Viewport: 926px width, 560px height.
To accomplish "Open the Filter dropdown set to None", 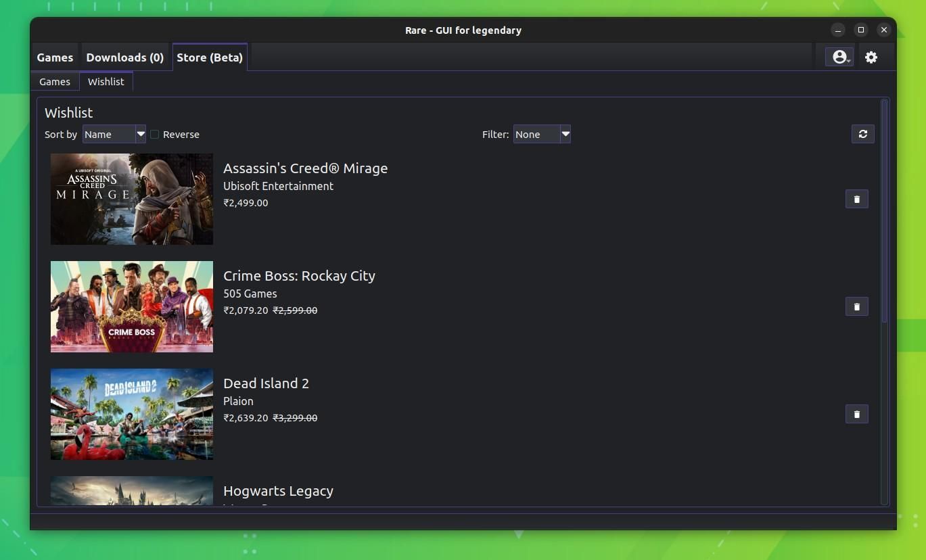I will click(541, 135).
